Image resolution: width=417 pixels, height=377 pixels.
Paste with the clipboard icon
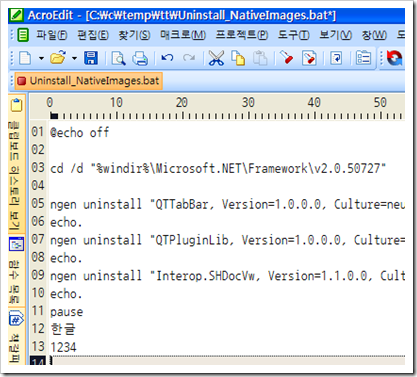click(x=260, y=58)
